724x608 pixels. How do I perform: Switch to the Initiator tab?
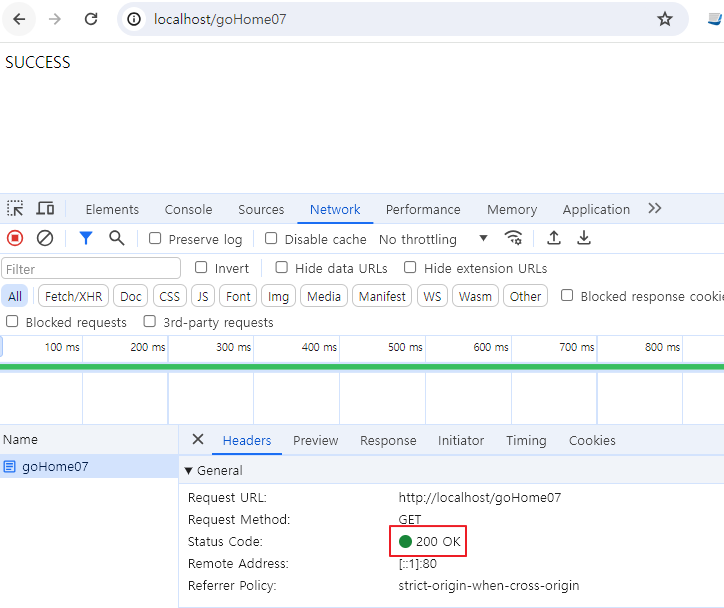pyautogui.click(x=461, y=440)
